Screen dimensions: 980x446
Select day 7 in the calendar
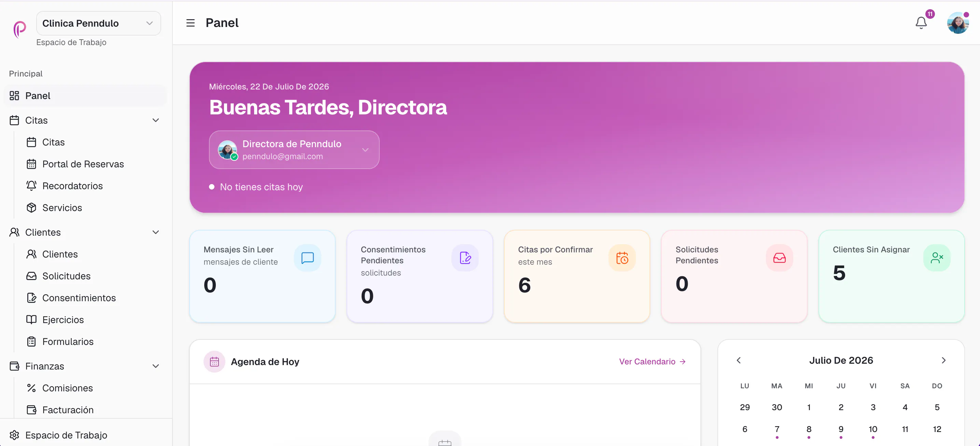pyautogui.click(x=777, y=429)
